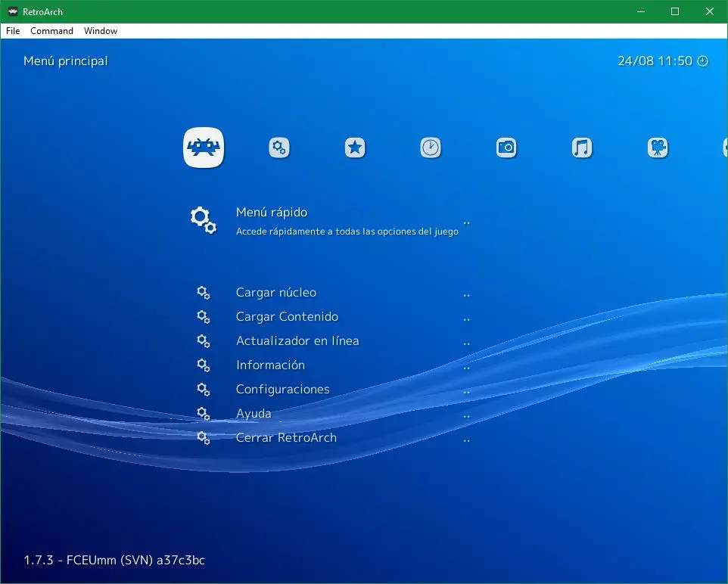Viewport: 728px width, 584px height.
Task: Open the Información submenu
Action: coord(270,365)
